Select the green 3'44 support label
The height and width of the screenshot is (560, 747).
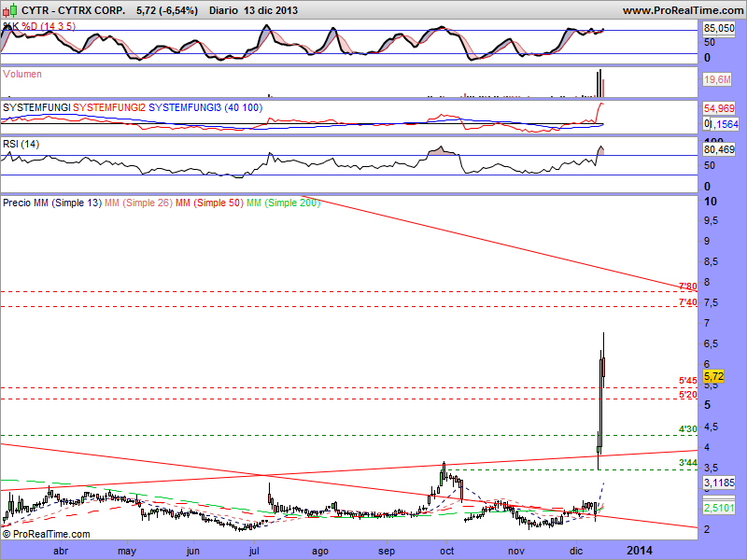[x=688, y=462]
